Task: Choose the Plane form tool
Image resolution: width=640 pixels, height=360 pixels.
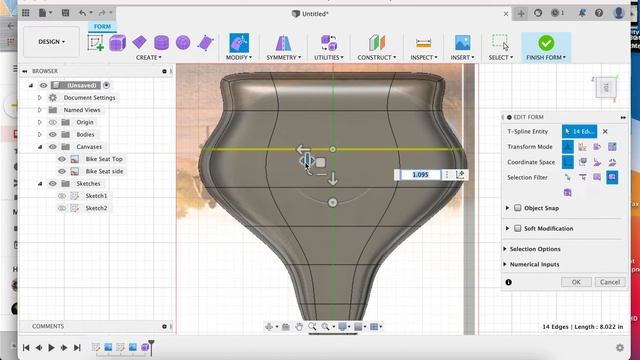Action: click(140, 42)
